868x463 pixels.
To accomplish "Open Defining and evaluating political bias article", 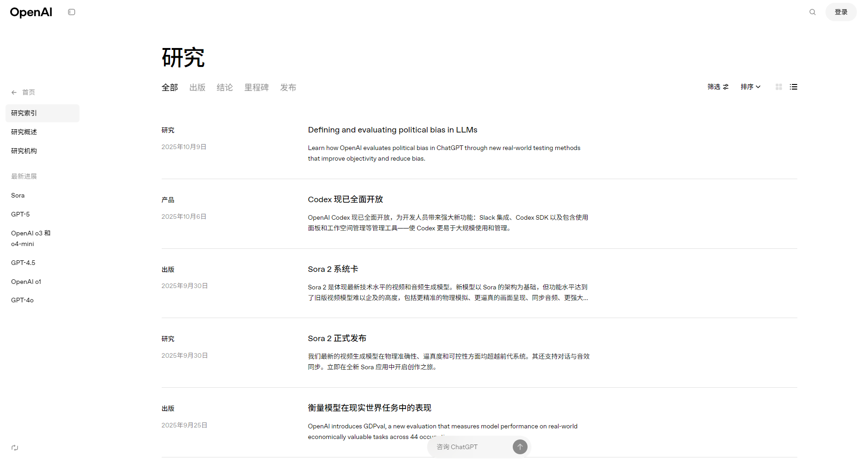I will coord(392,130).
